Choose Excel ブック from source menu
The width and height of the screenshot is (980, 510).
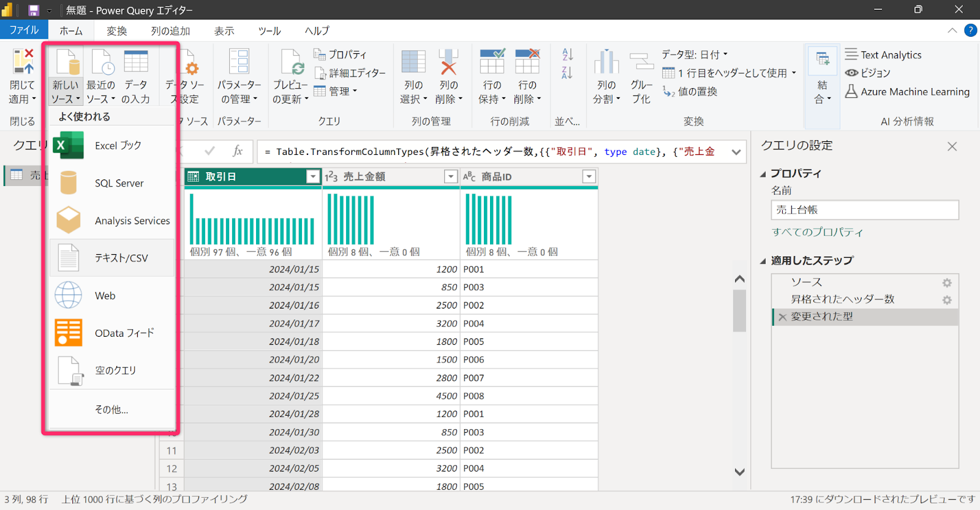pyautogui.click(x=112, y=146)
